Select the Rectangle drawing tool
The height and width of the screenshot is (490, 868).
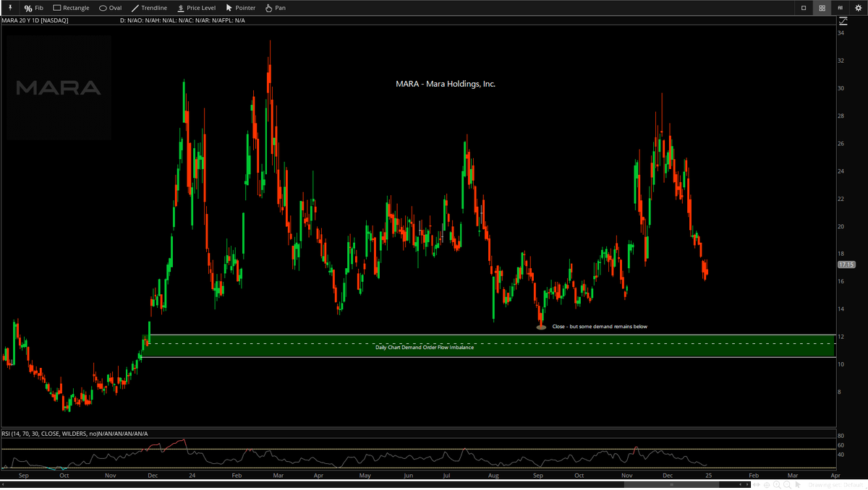[x=72, y=8]
